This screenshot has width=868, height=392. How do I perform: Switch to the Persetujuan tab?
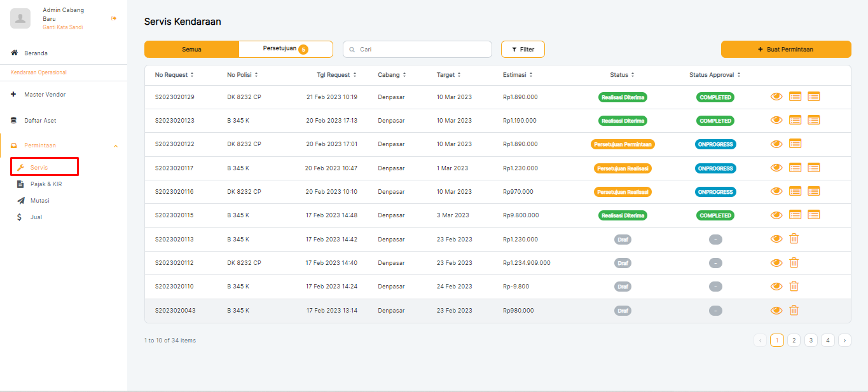tap(286, 49)
